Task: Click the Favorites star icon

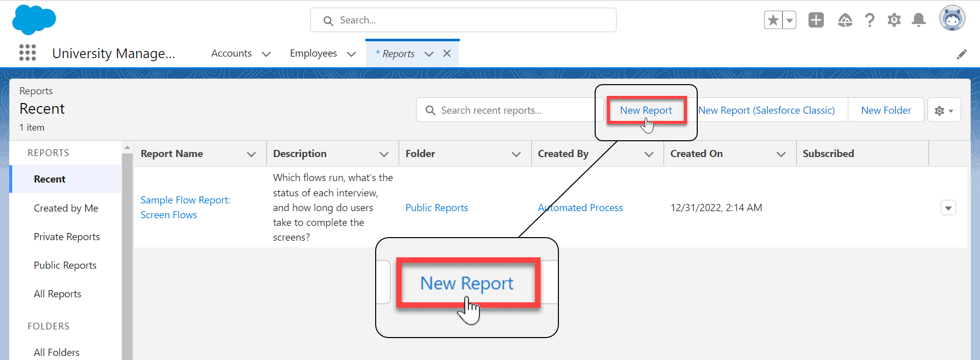Action: coord(773,20)
